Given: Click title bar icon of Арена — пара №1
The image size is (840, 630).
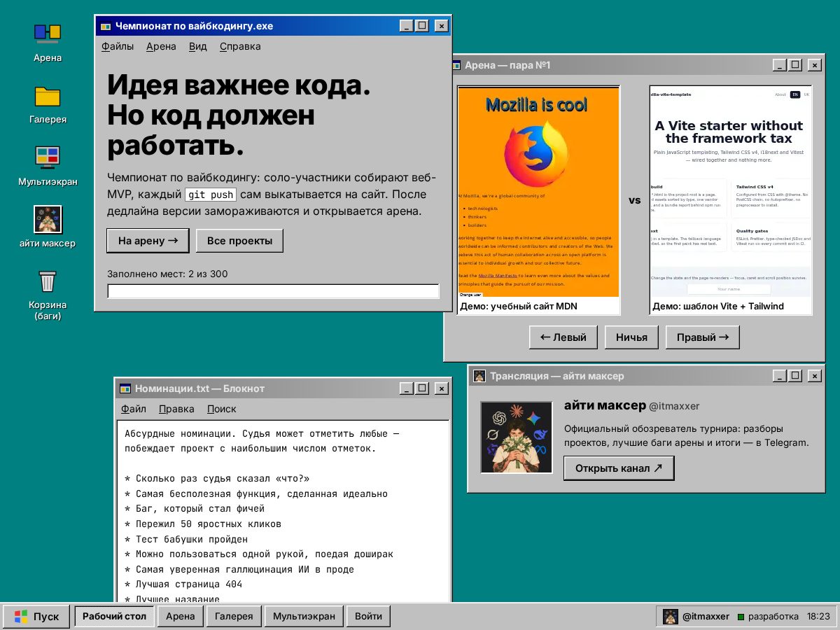Looking at the screenshot, I should [x=455, y=65].
